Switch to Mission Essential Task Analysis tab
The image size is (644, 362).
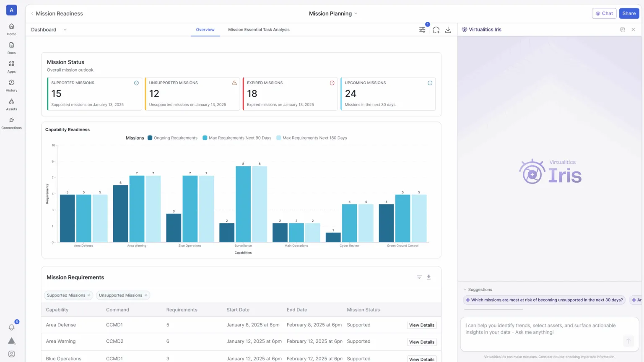point(259,30)
